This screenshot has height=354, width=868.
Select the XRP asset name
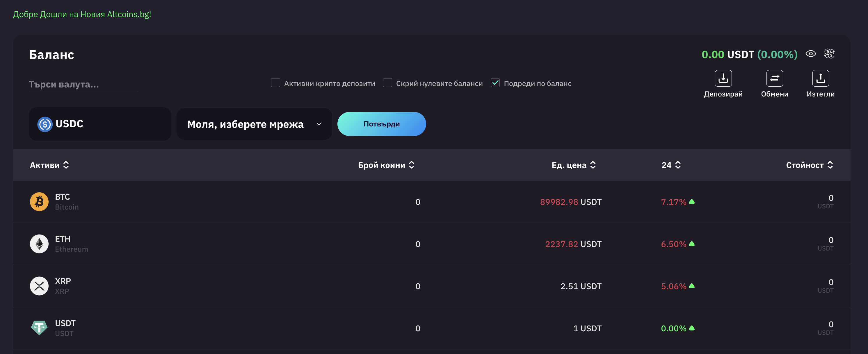click(63, 281)
